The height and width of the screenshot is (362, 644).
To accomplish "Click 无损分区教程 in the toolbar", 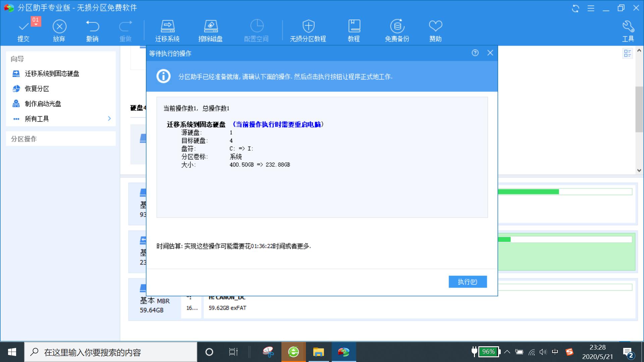I will click(x=308, y=29).
